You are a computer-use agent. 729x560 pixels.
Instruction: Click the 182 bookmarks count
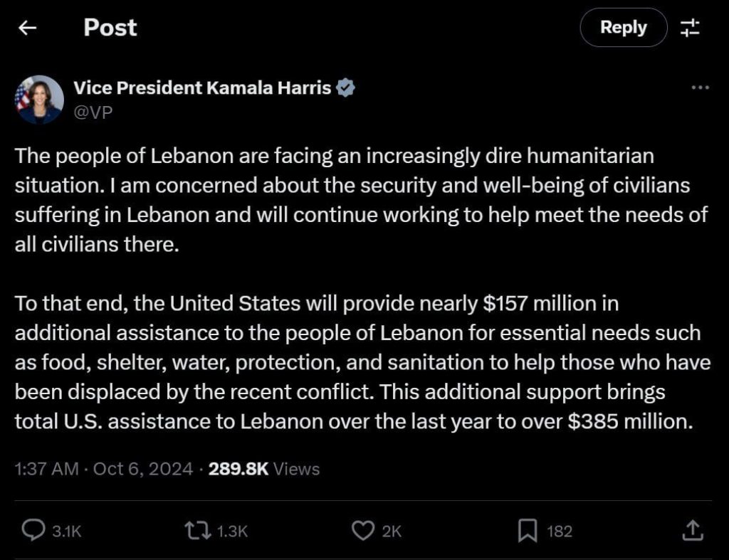click(x=559, y=531)
